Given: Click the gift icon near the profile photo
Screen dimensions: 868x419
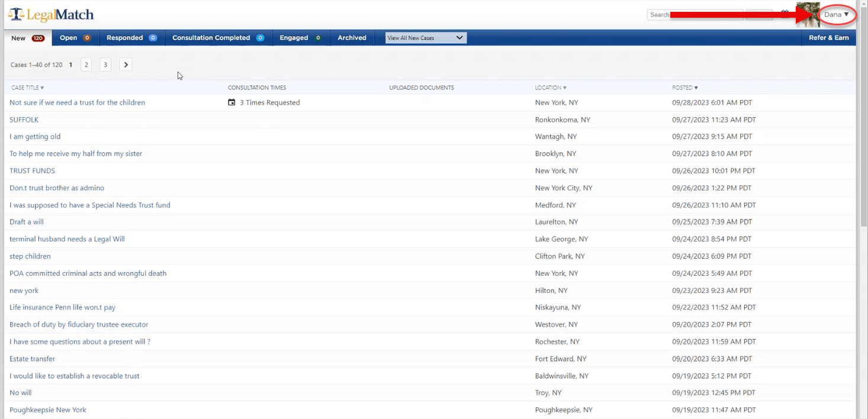Looking at the screenshot, I should coord(785,13).
